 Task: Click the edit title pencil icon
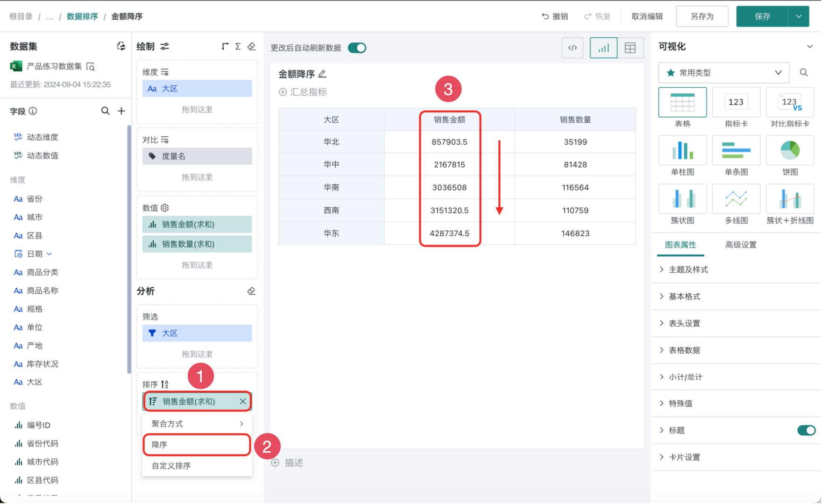(322, 74)
